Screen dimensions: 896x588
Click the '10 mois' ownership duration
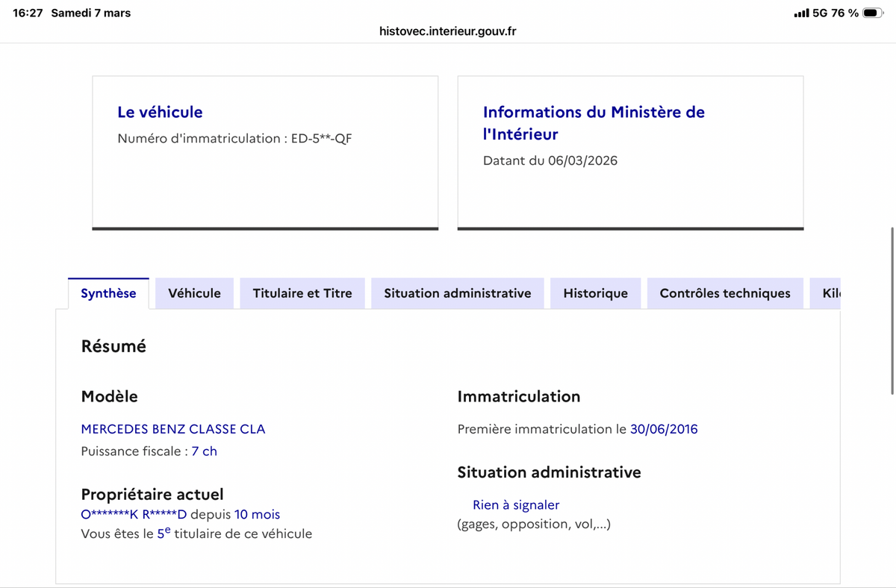tap(258, 514)
